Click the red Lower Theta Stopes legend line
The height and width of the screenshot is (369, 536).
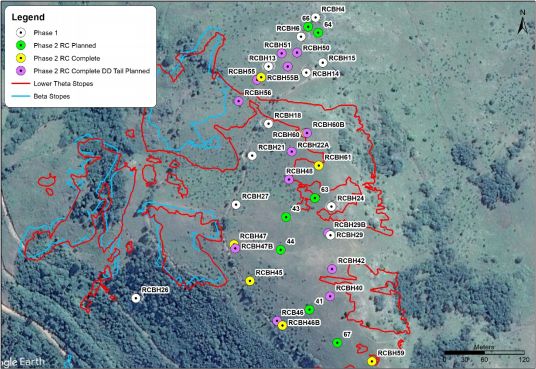tap(21, 83)
